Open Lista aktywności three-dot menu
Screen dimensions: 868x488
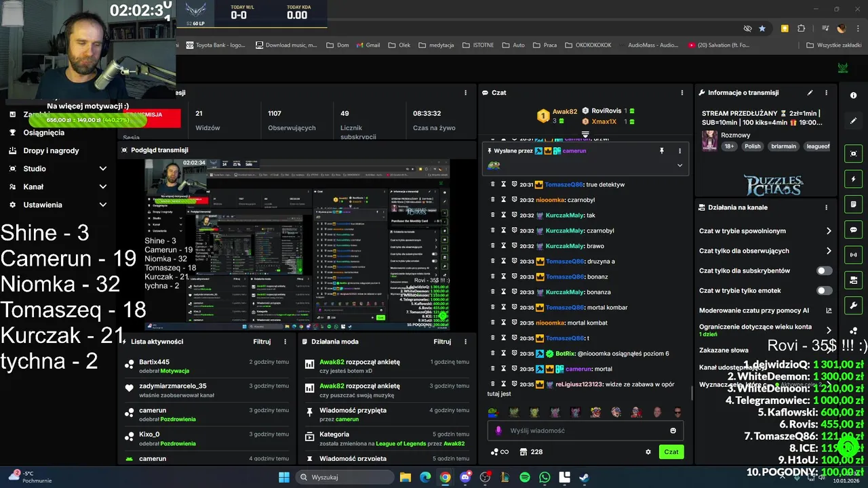(285, 342)
